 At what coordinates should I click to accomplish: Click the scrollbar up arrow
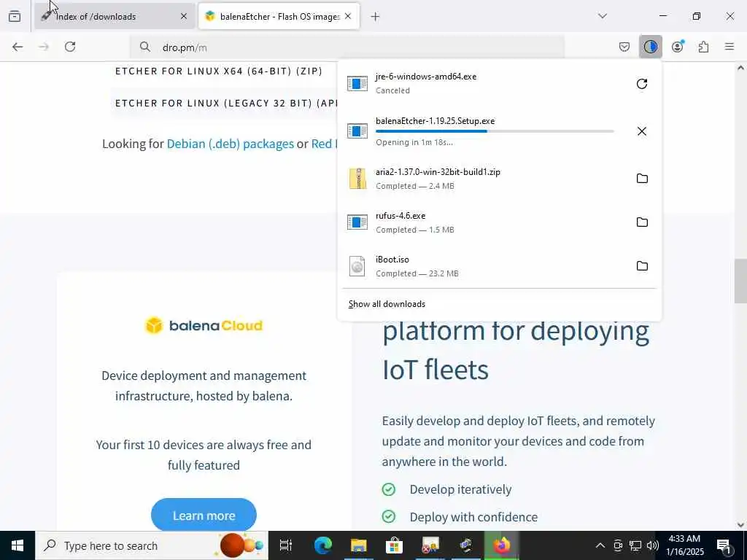coord(740,68)
